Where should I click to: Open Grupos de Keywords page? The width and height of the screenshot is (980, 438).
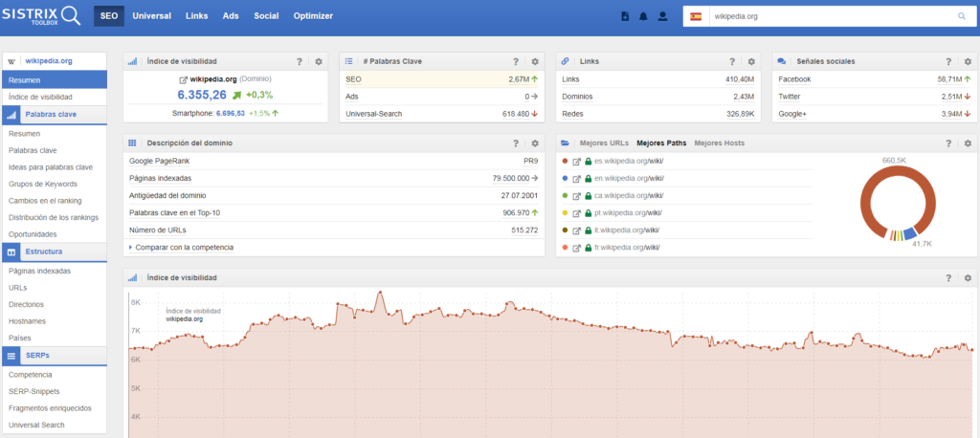click(43, 185)
